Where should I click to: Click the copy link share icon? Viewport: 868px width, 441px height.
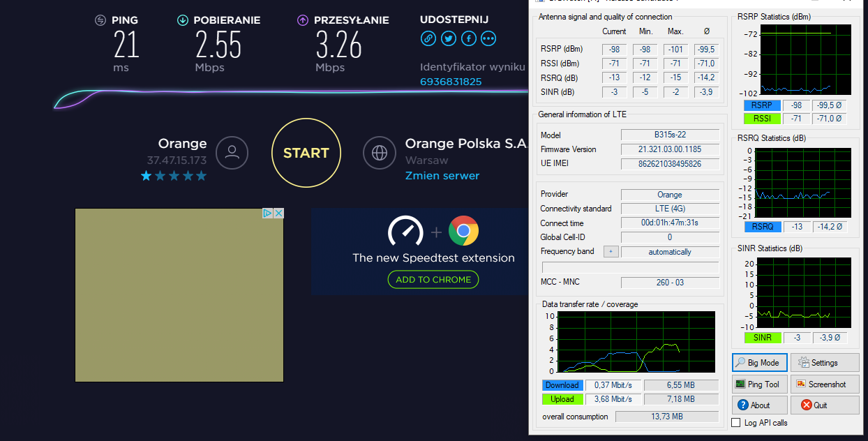click(428, 38)
